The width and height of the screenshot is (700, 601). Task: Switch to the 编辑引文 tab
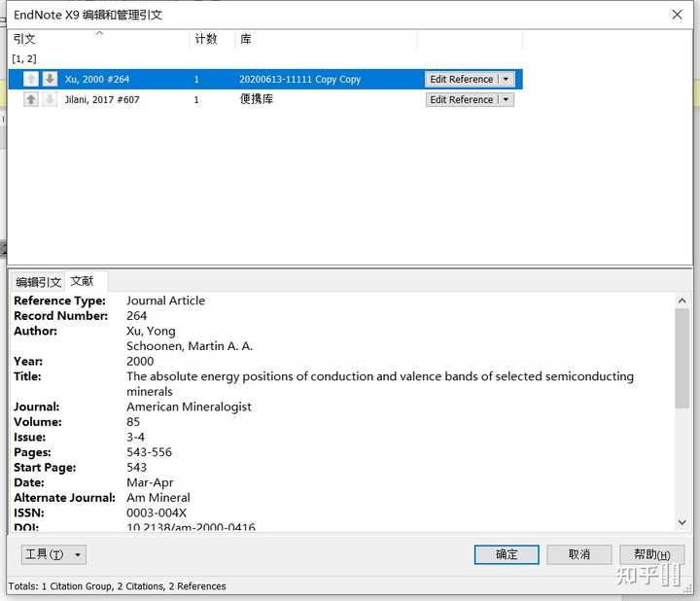click(38, 282)
